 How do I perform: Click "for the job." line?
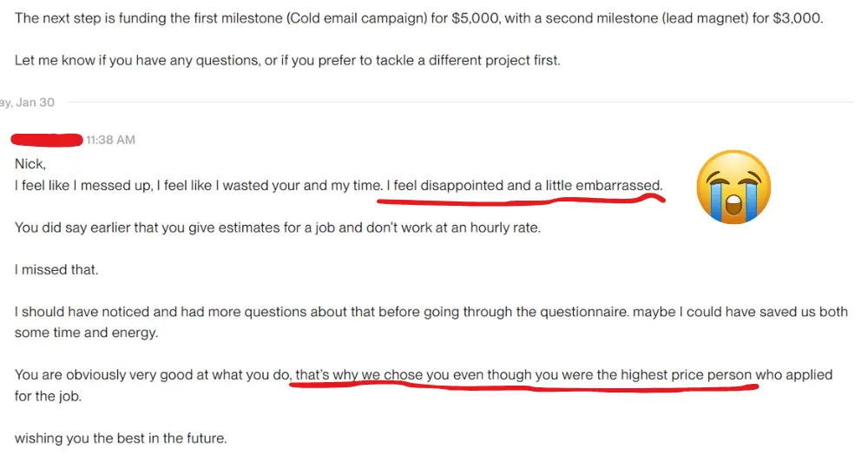tap(48, 397)
